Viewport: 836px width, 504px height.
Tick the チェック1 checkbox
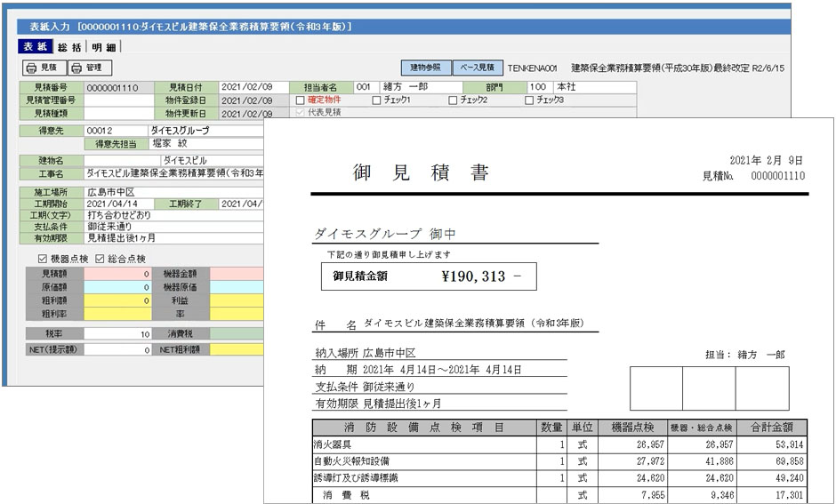click(376, 100)
